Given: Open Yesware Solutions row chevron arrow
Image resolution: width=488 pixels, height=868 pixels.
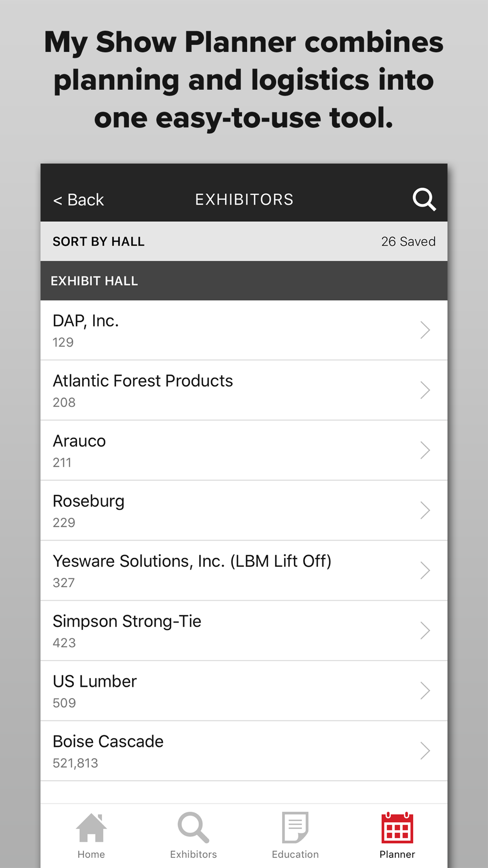Looking at the screenshot, I should (425, 570).
